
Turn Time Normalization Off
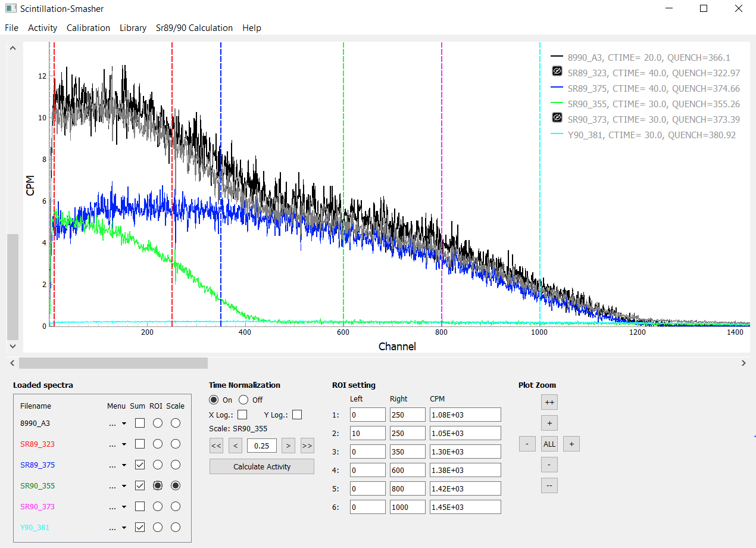click(x=243, y=400)
